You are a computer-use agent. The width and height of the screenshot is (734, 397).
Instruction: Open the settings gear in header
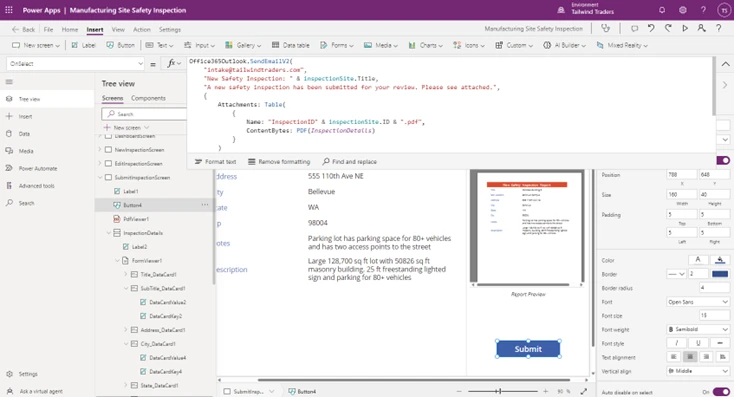click(683, 10)
